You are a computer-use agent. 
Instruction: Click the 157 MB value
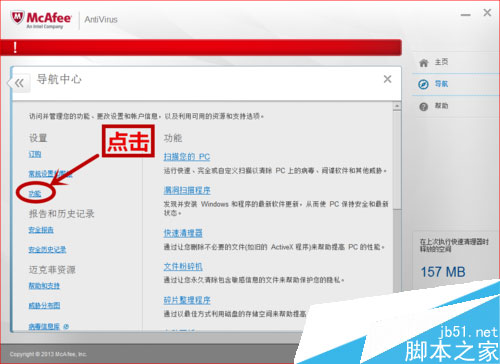(443, 272)
